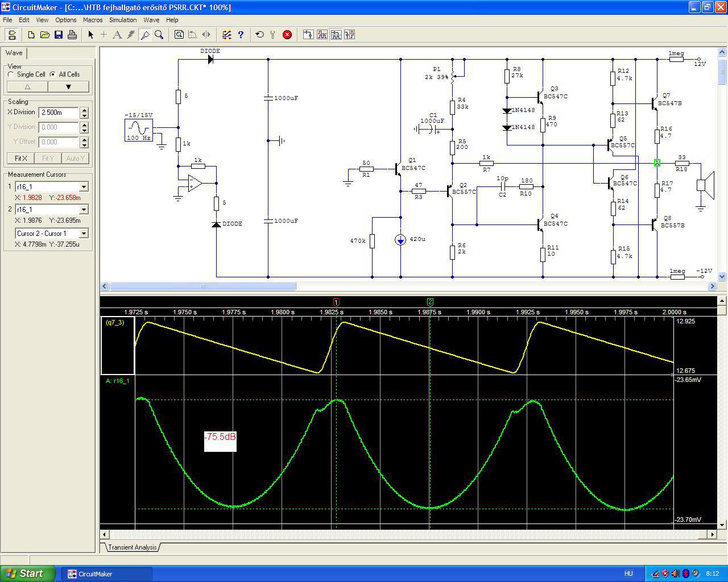Click the down triangle view button

(68, 87)
